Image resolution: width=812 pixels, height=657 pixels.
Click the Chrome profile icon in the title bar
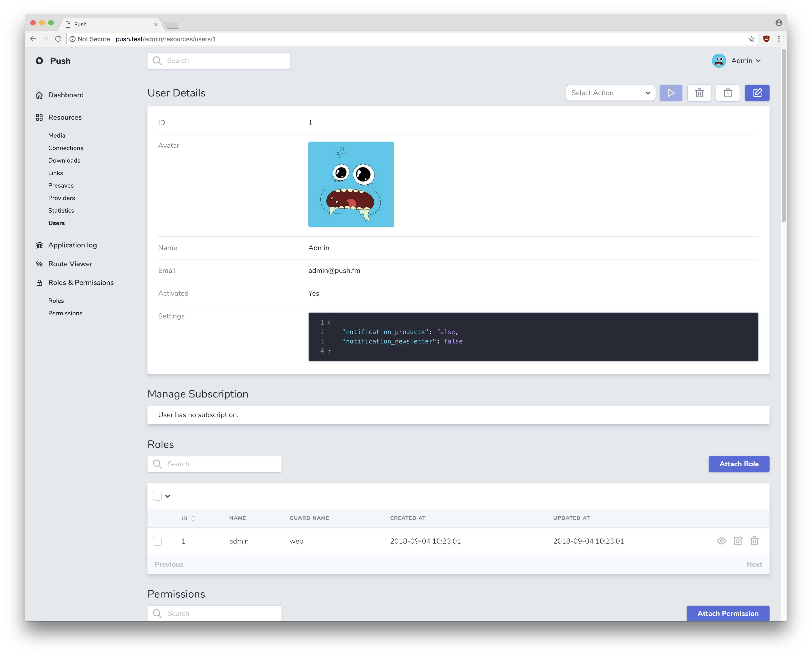coord(779,23)
